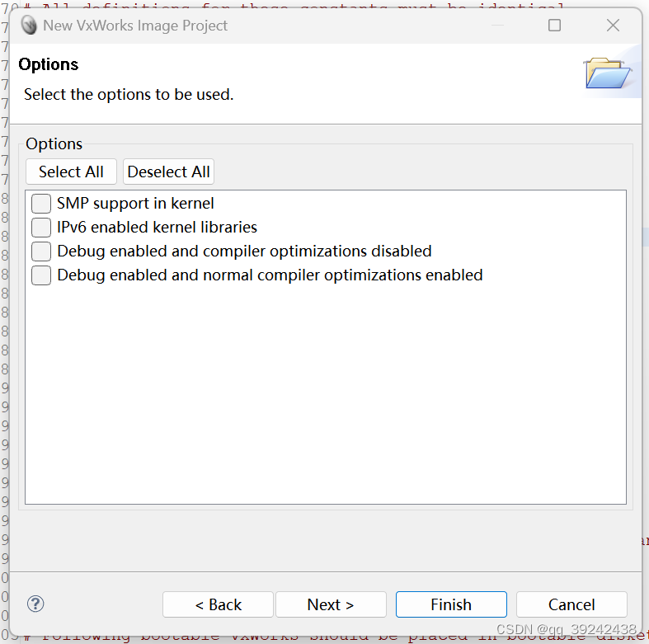The height and width of the screenshot is (644, 649).
Task: Click the New VxWorks Image Project title text
Action: [135, 26]
